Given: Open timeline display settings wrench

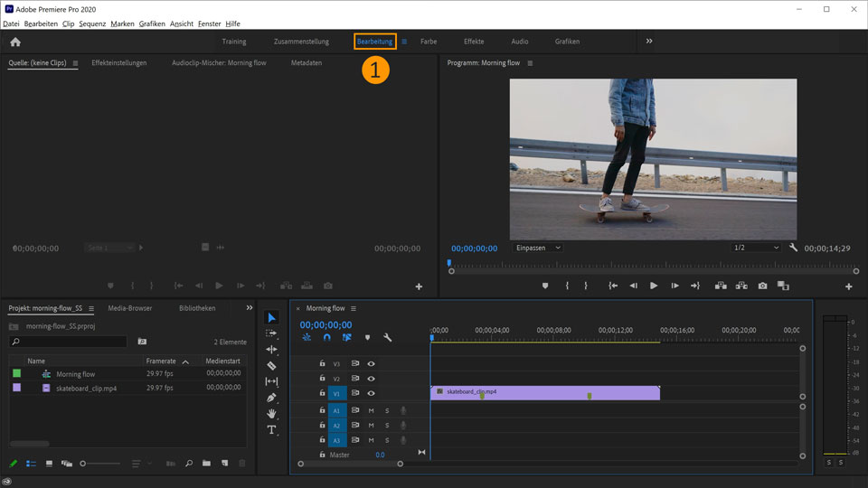Looking at the screenshot, I should [x=388, y=338].
